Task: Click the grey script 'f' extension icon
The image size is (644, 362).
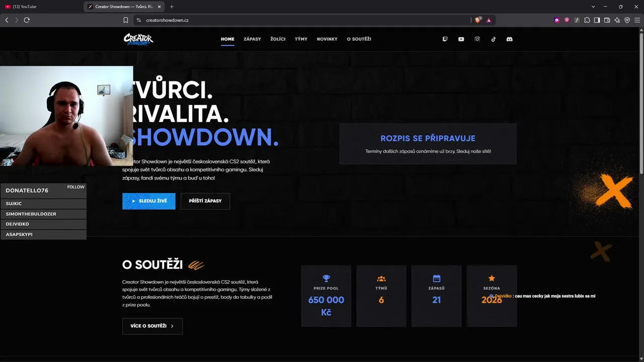Action: coord(577,20)
